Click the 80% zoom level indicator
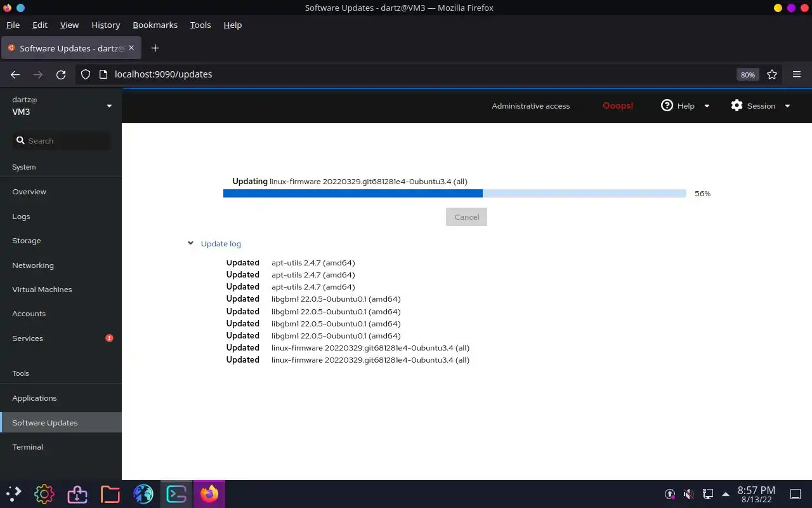Image resolution: width=812 pixels, height=508 pixels. [748, 75]
